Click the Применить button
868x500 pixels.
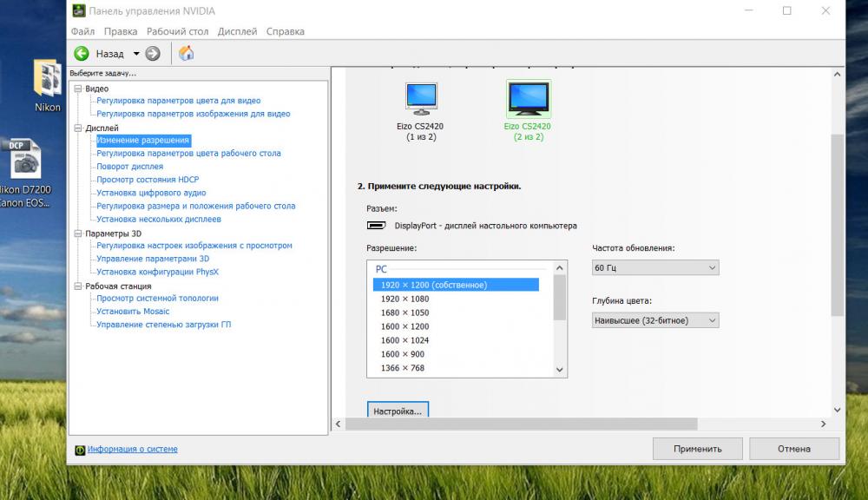pos(698,449)
